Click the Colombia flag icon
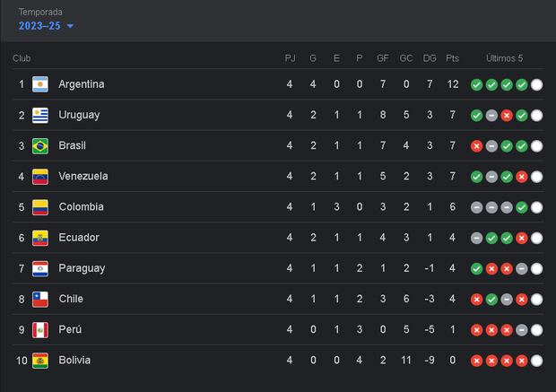Viewport: 556px width, 392px height. [x=39, y=207]
